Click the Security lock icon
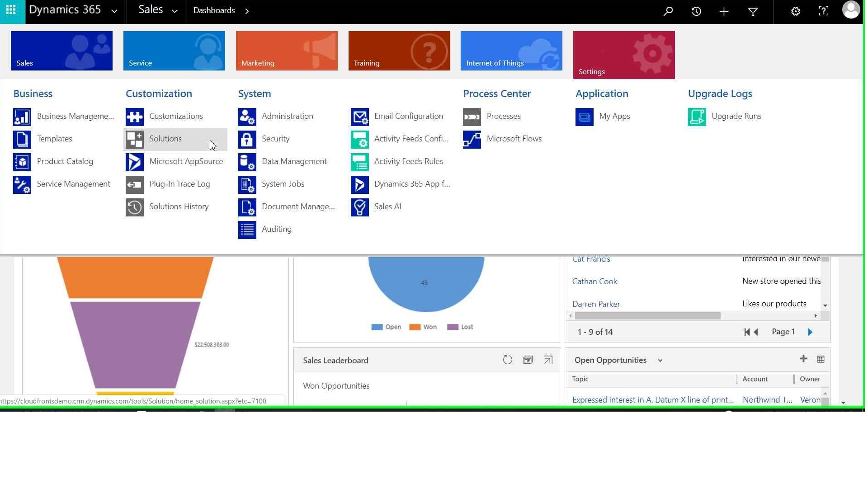The width and height of the screenshot is (868, 488). click(247, 140)
